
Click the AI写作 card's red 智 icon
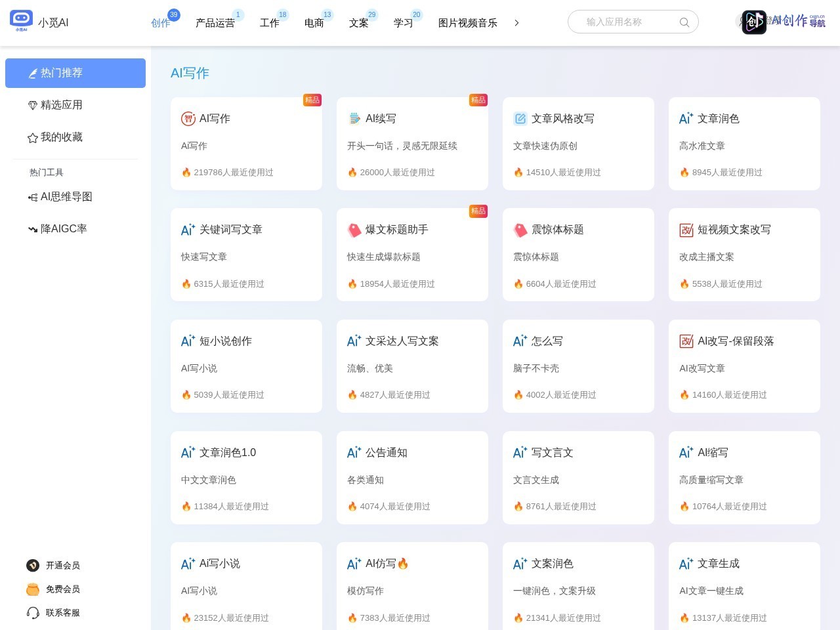click(x=188, y=119)
